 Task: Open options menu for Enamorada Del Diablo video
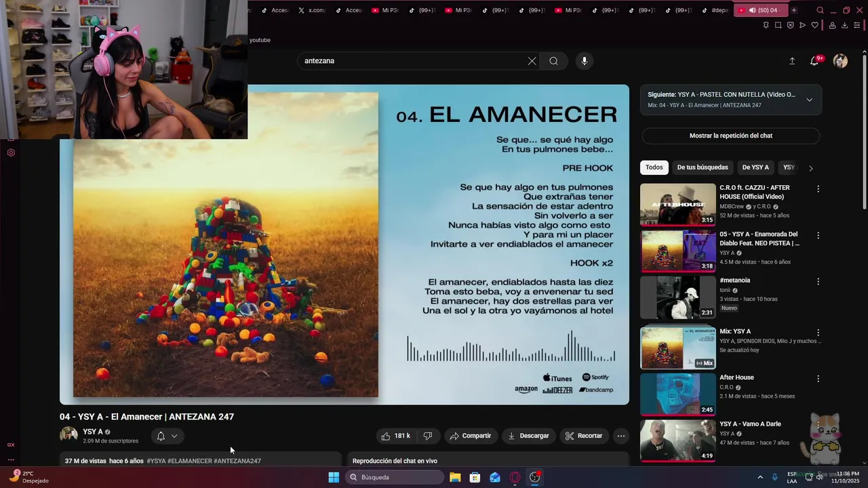(818, 236)
